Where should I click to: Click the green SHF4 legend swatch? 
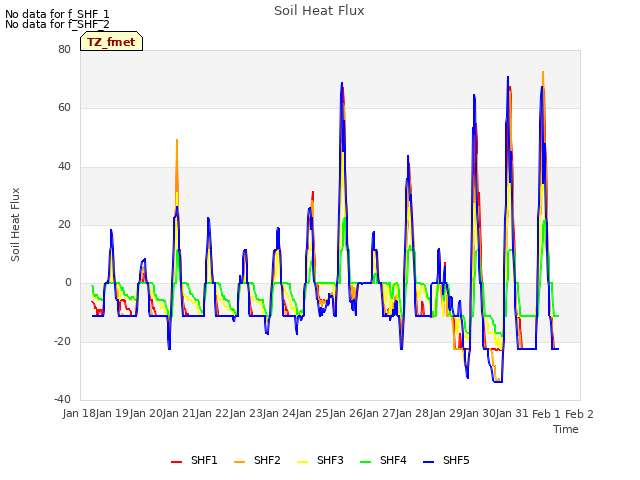(365, 462)
